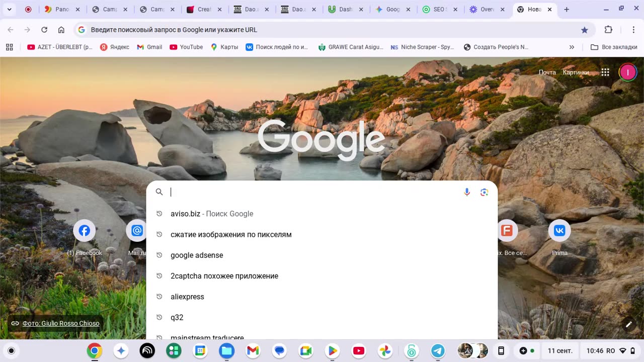The height and width of the screenshot is (362, 644).
Task: Open YouTube app on the shelf
Action: click(359, 351)
